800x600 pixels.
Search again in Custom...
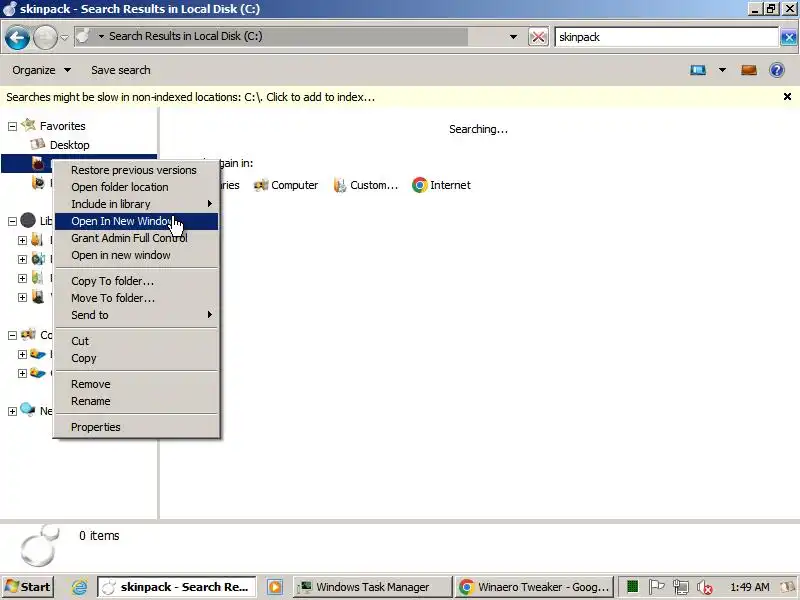(374, 185)
